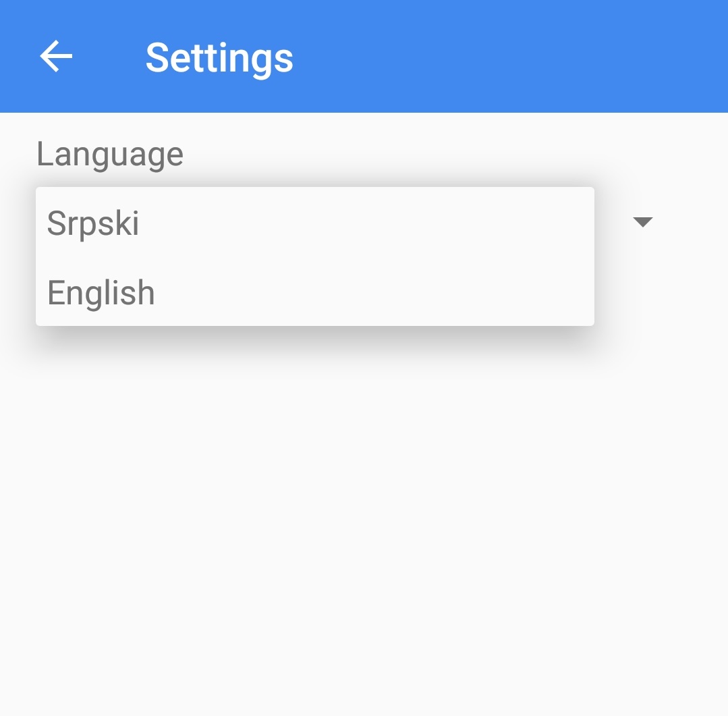Viewport: 728px width, 716px height.
Task: Navigate back from the Settings page
Action: click(56, 56)
